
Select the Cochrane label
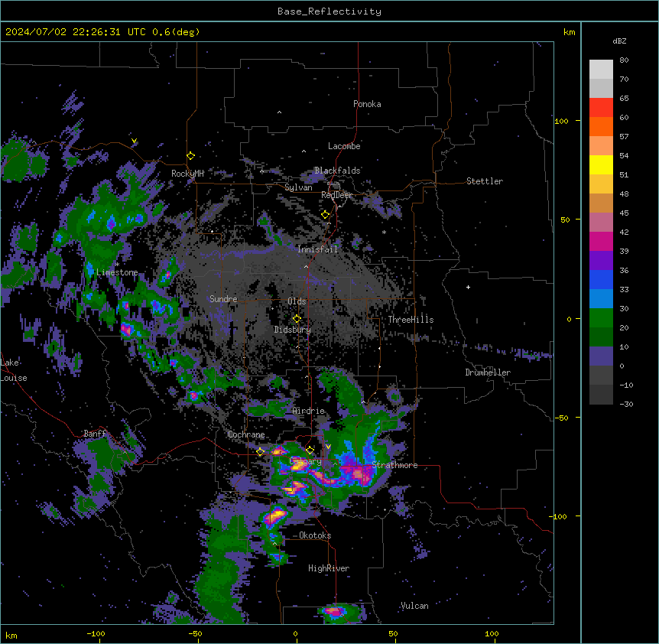point(246,434)
